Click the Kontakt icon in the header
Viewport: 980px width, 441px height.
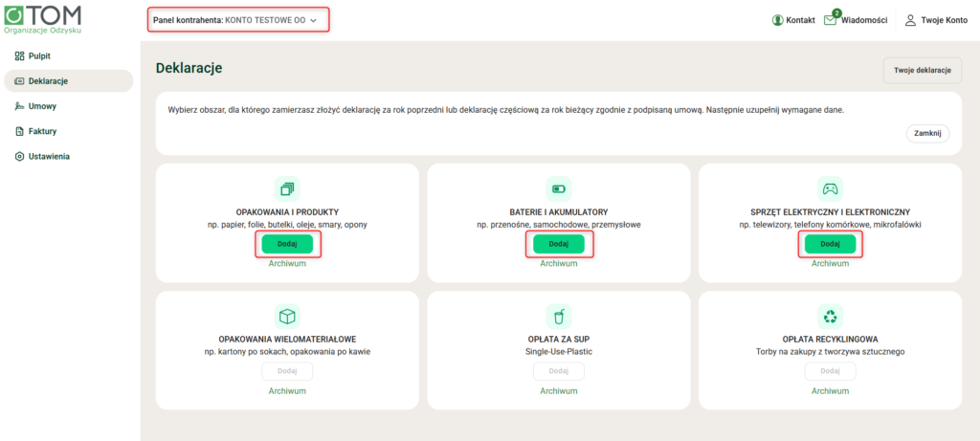[777, 20]
